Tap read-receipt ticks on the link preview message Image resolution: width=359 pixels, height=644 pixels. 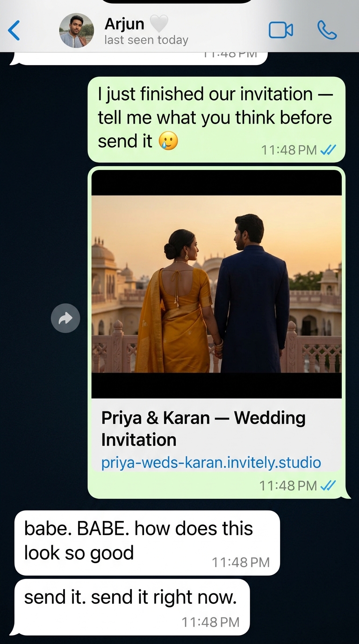(329, 485)
